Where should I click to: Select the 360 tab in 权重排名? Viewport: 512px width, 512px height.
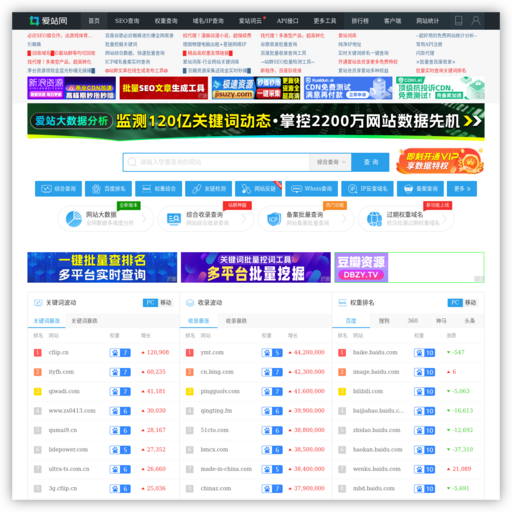tap(413, 321)
